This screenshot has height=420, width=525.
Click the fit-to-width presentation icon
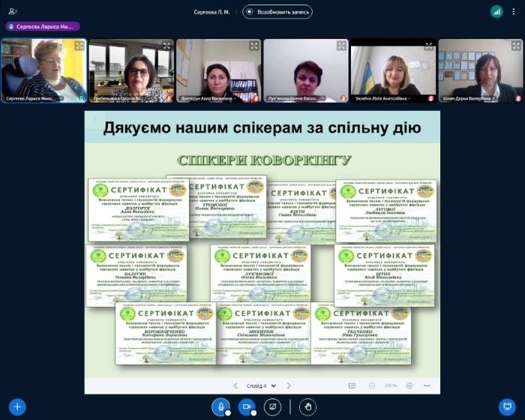tap(427, 385)
